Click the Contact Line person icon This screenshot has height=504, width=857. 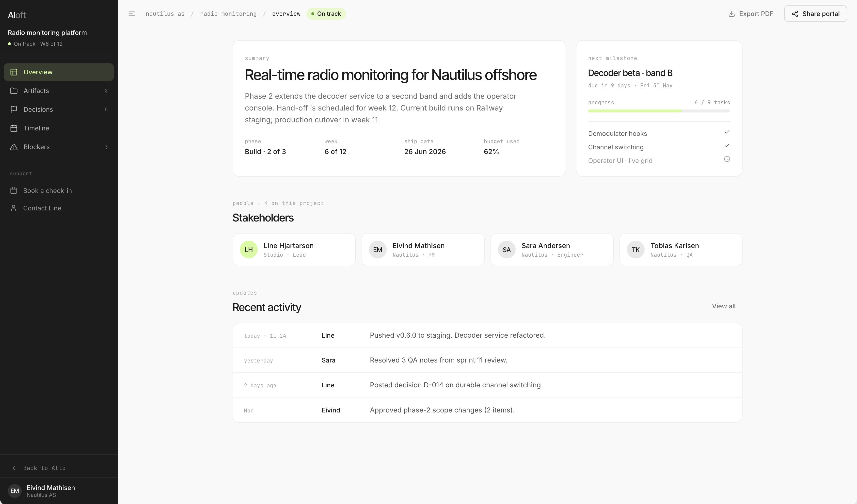tap(14, 208)
